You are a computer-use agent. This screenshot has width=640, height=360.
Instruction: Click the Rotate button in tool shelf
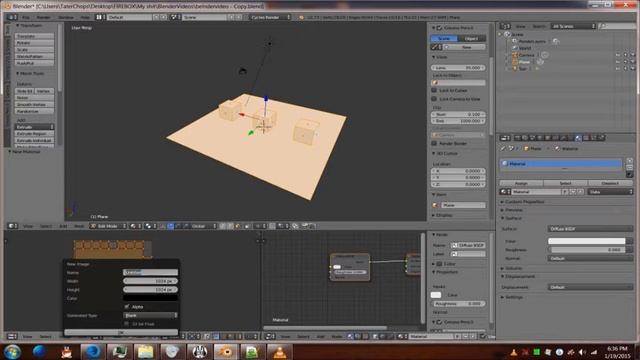pos(34,43)
